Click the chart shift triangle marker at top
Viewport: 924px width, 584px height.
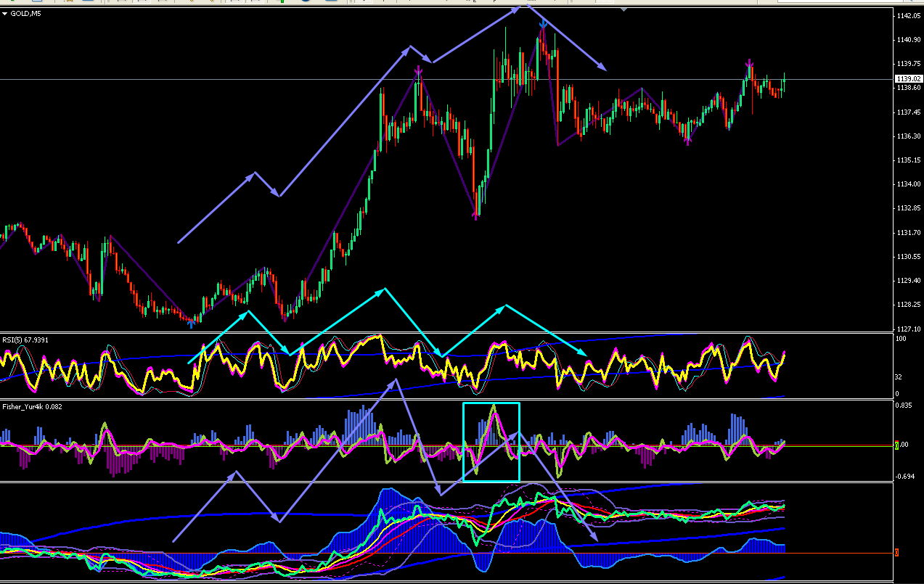click(x=624, y=9)
